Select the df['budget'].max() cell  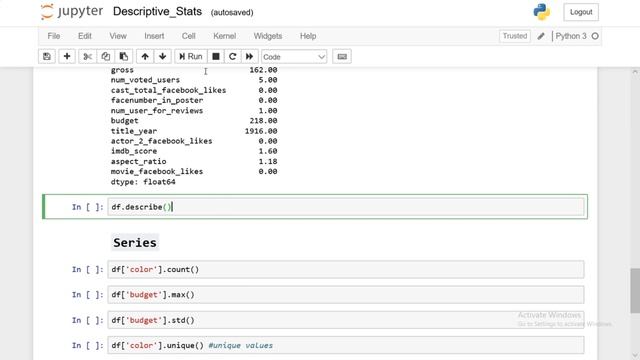pyautogui.click(x=346, y=295)
